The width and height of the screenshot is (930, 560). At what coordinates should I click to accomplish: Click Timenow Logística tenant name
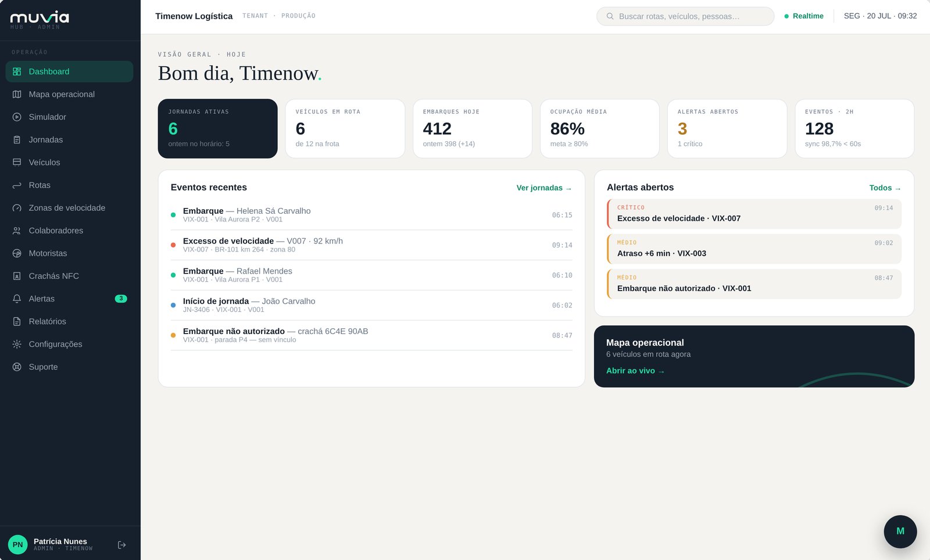click(194, 16)
